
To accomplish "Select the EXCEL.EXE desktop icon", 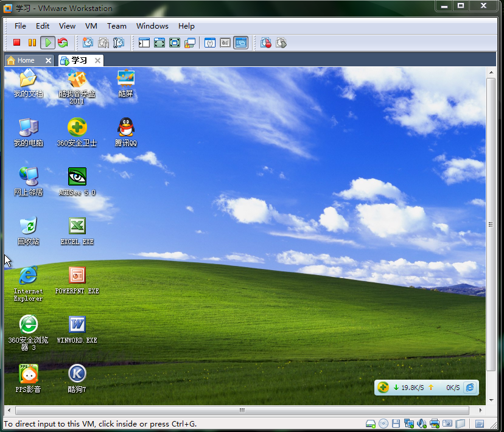I will coord(77,231).
